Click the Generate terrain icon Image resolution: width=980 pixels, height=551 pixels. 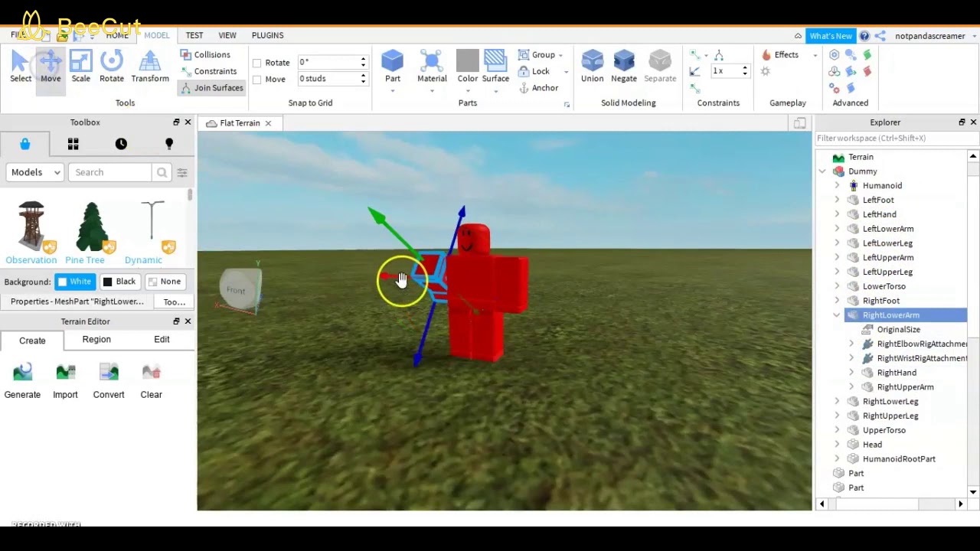coord(22,373)
